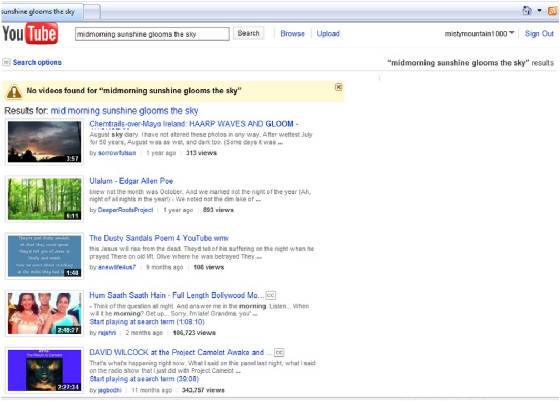Click the CC icon beside DAVID WILCOCK title

[279, 353]
